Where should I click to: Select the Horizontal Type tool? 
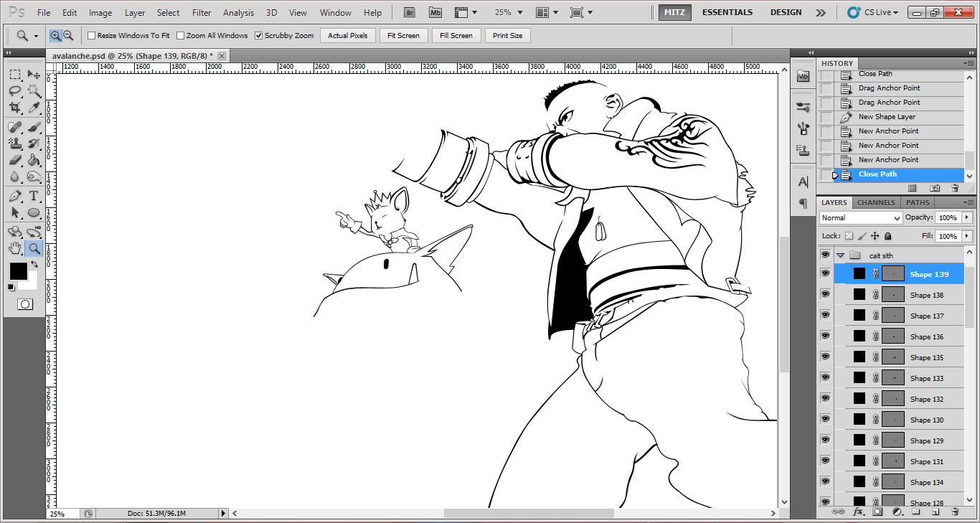[34, 196]
